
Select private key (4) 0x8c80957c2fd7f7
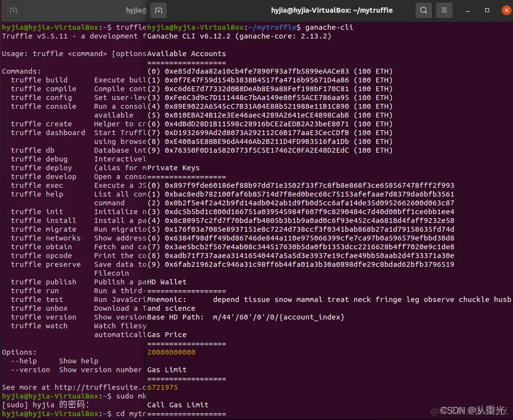click(x=310, y=220)
